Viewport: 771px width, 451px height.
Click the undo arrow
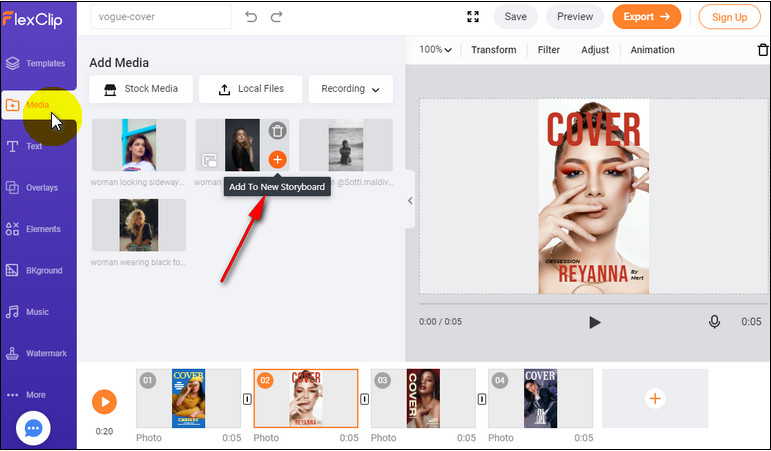point(251,17)
